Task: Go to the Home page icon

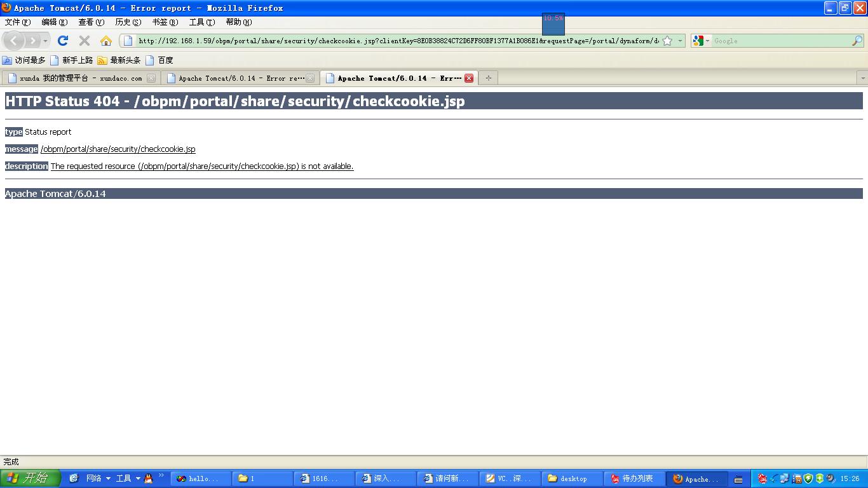Action: pyautogui.click(x=106, y=41)
